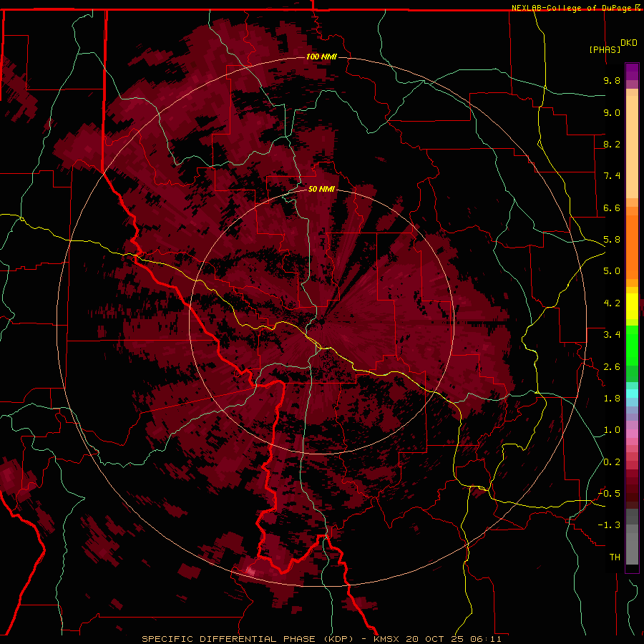Viewport: 644px width, 644px height.
Task: Click the 0.2 scale value
Action: click(612, 462)
